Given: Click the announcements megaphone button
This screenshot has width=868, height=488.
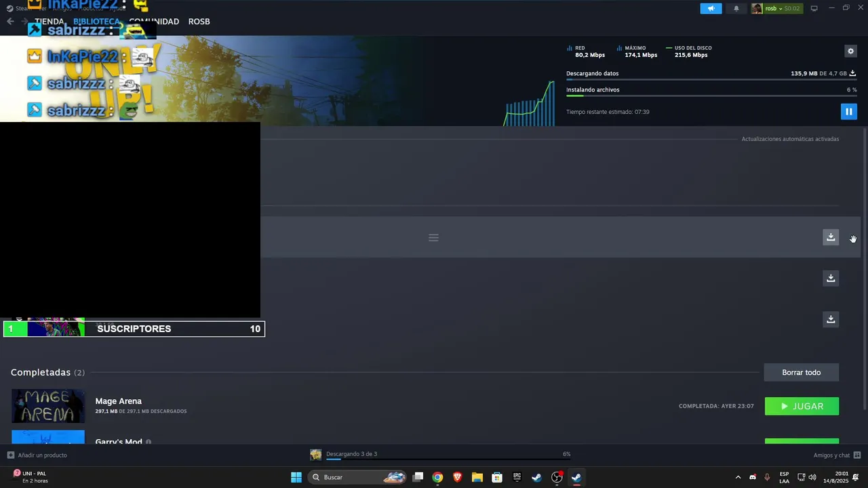Looking at the screenshot, I should (711, 8).
